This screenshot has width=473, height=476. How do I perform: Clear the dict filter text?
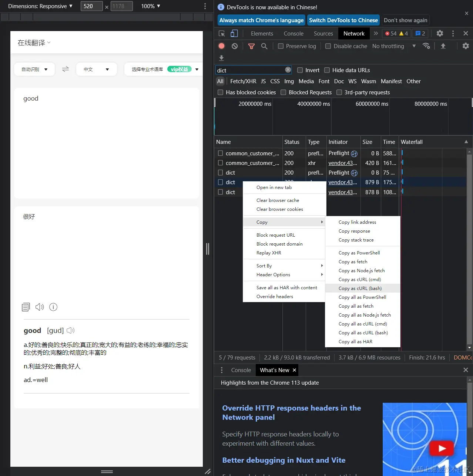tap(288, 70)
